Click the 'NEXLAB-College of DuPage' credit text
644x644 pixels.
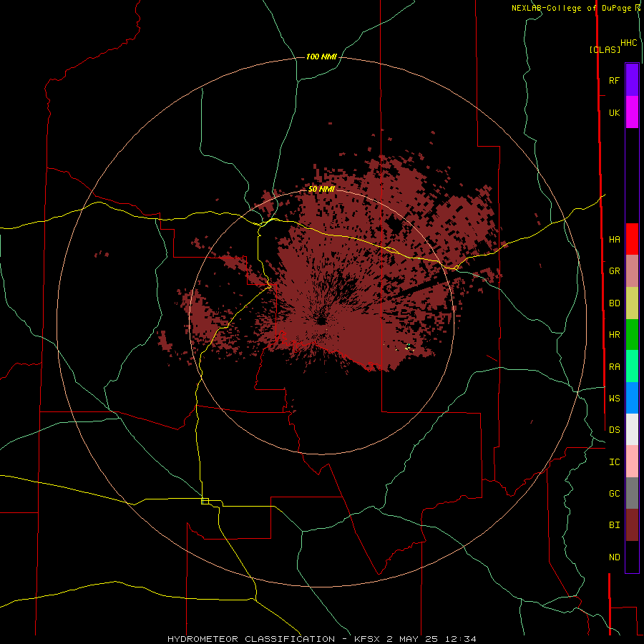(571, 8)
